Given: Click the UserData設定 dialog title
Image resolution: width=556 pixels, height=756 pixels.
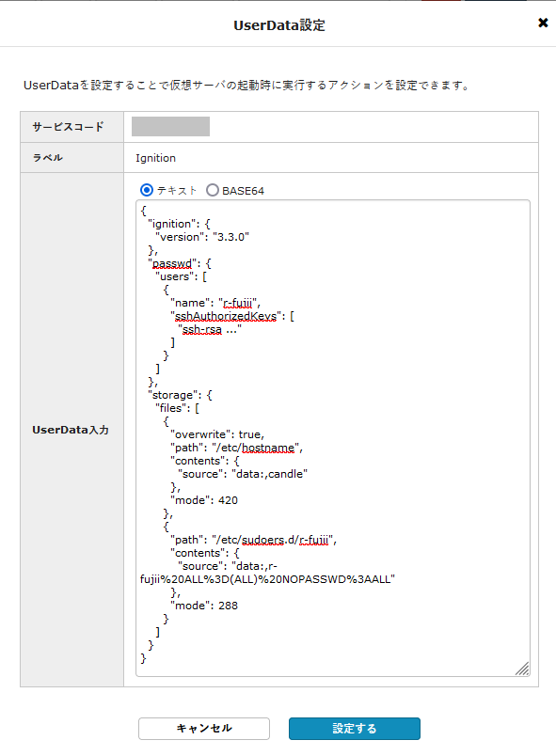Looking at the screenshot, I should [278, 23].
